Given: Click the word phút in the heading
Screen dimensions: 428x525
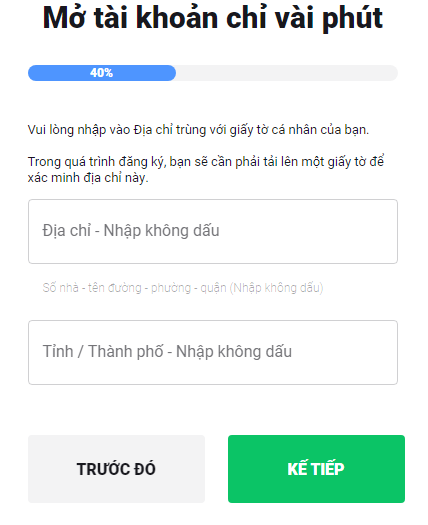Looking at the screenshot, I should (x=352, y=19).
